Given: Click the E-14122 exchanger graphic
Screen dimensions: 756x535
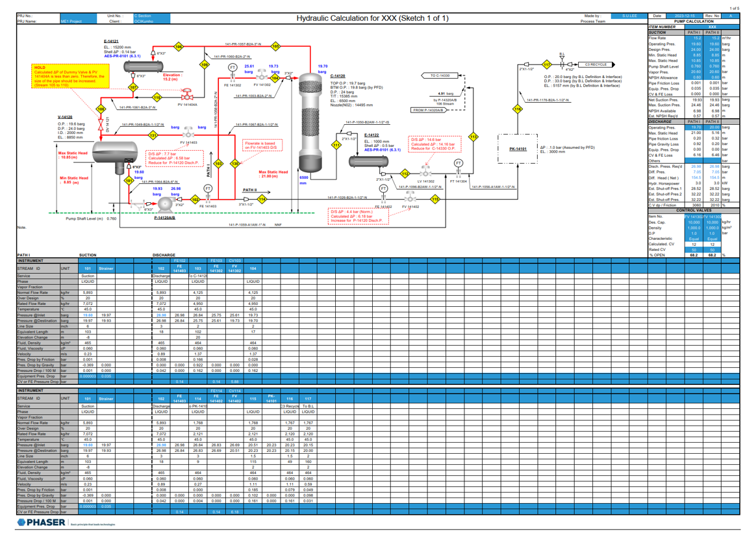Looking at the screenshot, I should point(368,162).
